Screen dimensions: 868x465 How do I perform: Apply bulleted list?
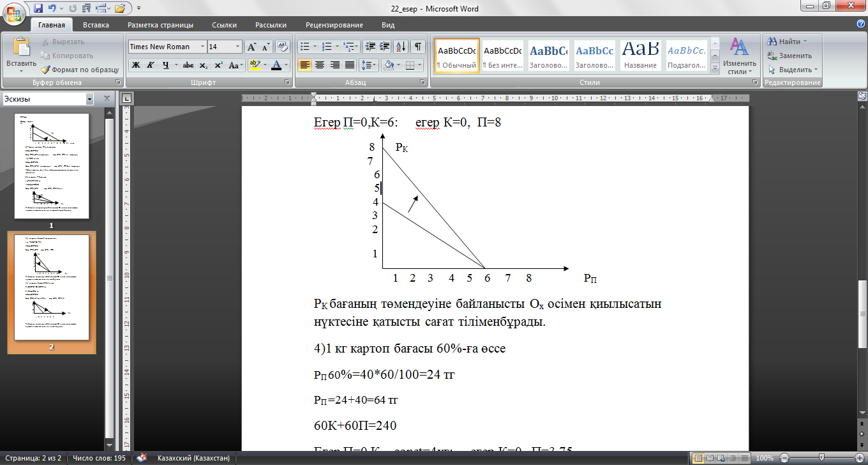pos(304,47)
